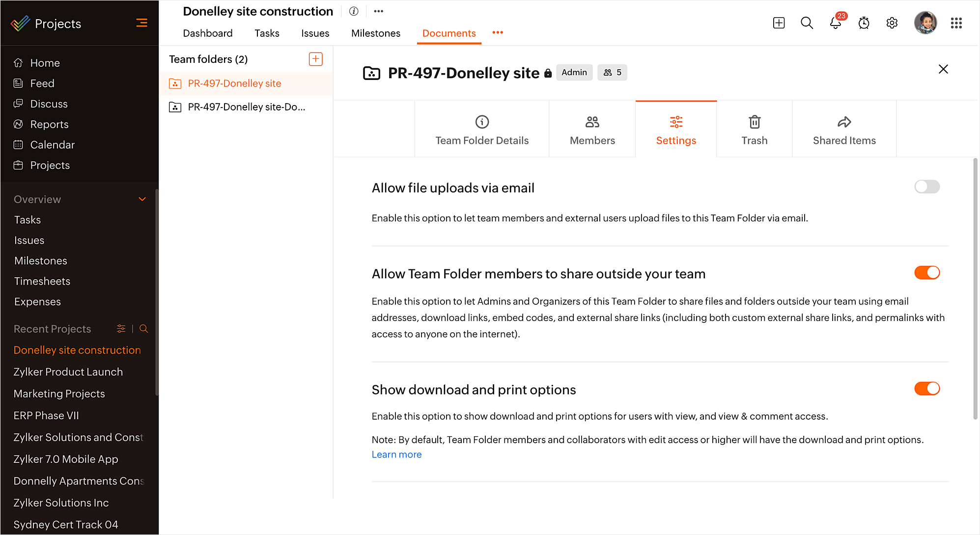Click the search magnifier in top bar

pos(807,23)
